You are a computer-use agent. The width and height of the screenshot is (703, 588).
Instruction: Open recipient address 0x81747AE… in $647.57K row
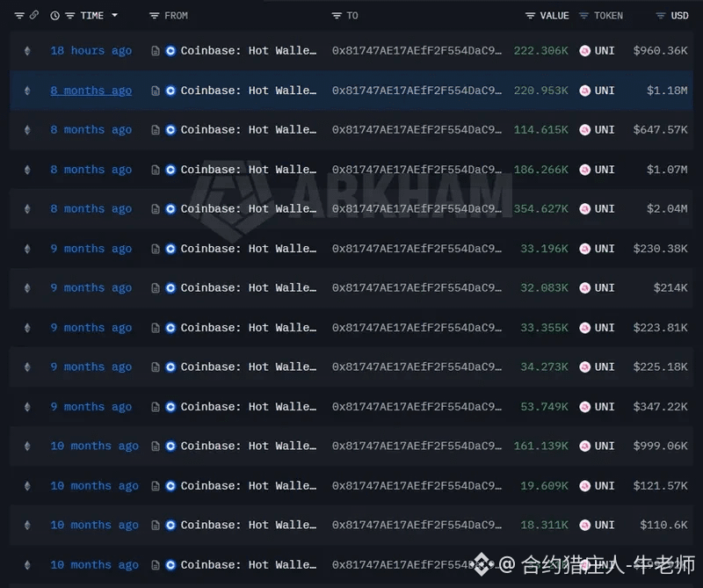[417, 130]
